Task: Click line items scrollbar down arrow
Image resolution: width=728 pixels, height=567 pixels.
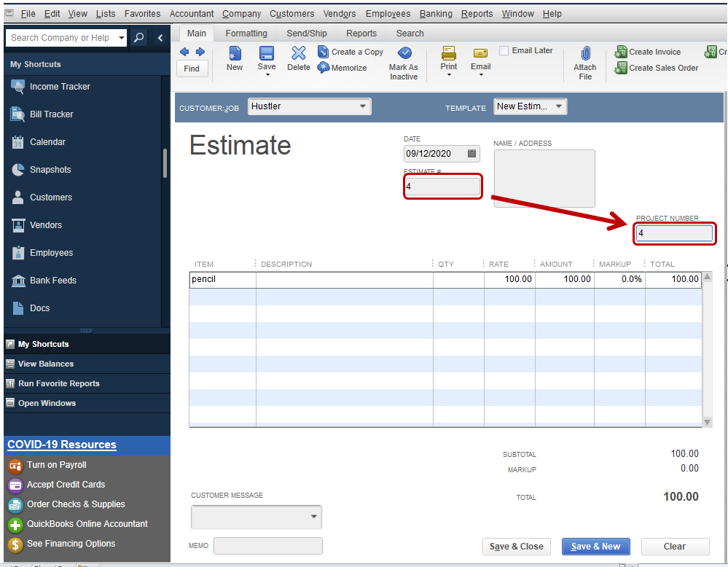Action: click(707, 422)
